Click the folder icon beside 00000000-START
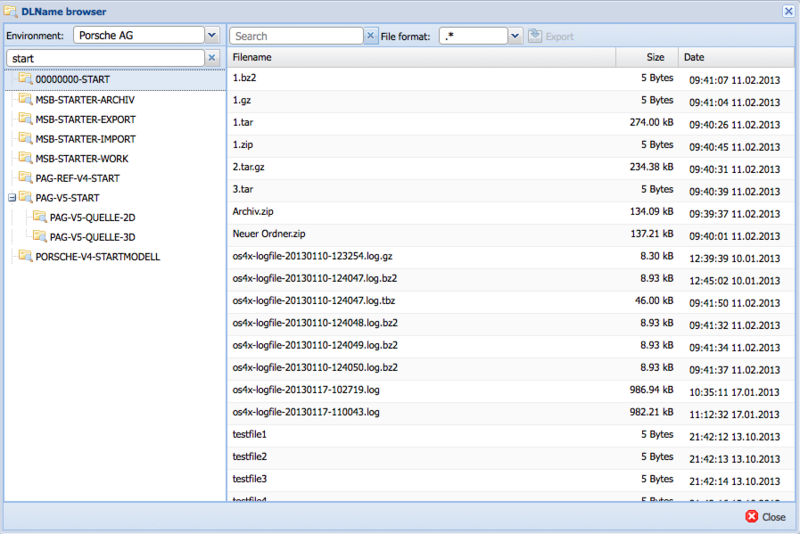 click(25, 80)
